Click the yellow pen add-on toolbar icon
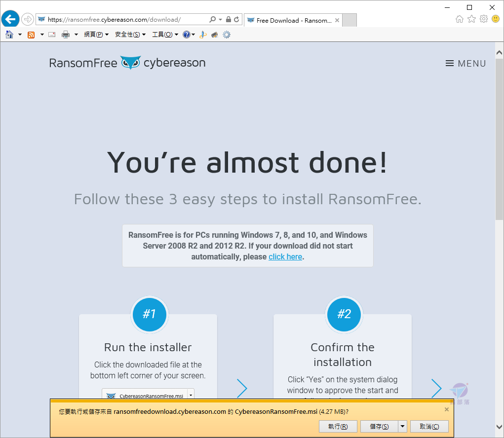The image size is (504, 438). (203, 35)
